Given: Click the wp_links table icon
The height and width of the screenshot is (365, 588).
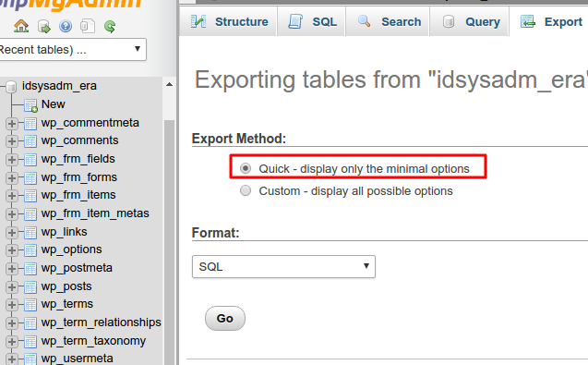Looking at the screenshot, I should tap(30, 233).
